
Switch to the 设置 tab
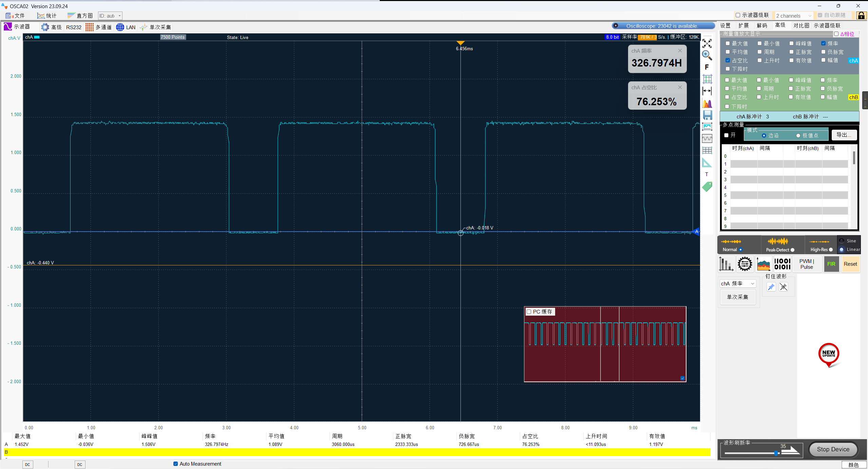pos(725,25)
